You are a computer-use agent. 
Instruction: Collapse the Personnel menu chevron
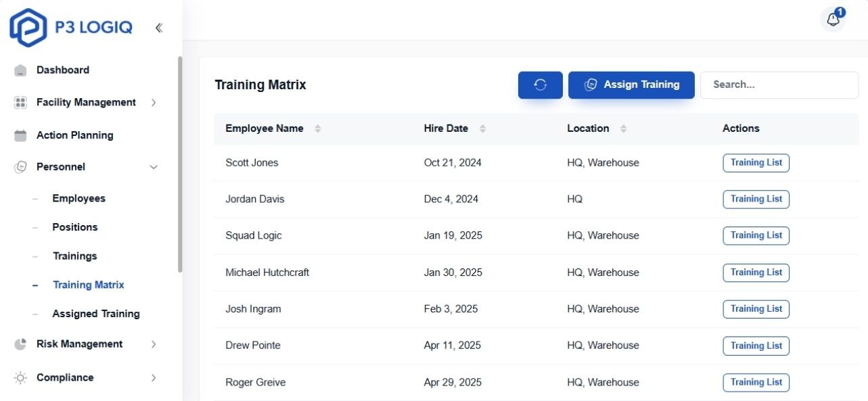(154, 167)
